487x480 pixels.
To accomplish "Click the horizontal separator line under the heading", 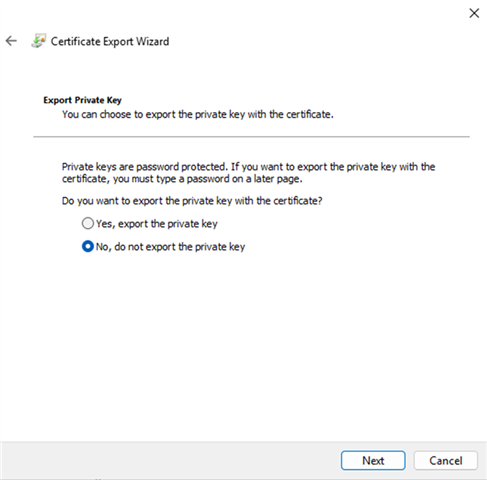I will pos(251,136).
